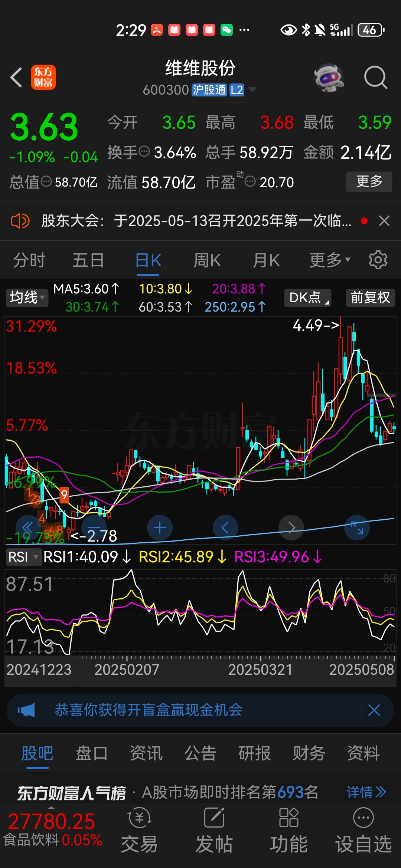The image size is (401, 868).
Task: Tap 设自选 watchlist settings
Action: coord(363,831)
